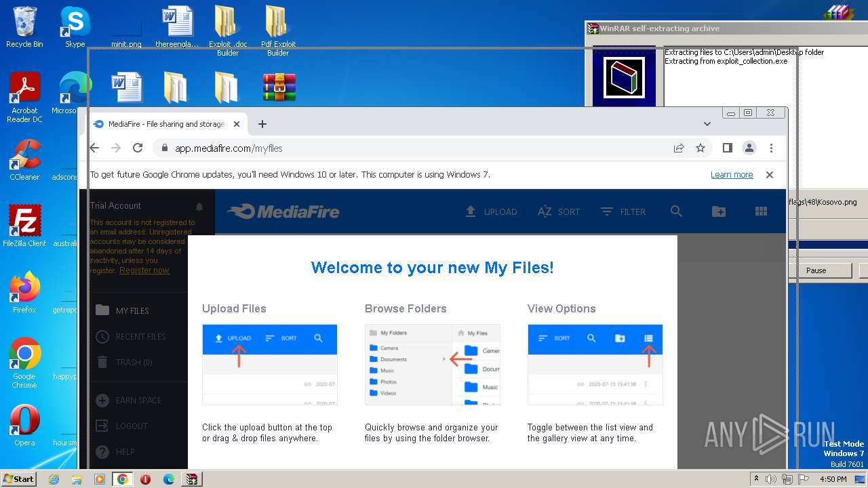Open the FILTER option in MediaFire
868x488 pixels.
(623, 211)
